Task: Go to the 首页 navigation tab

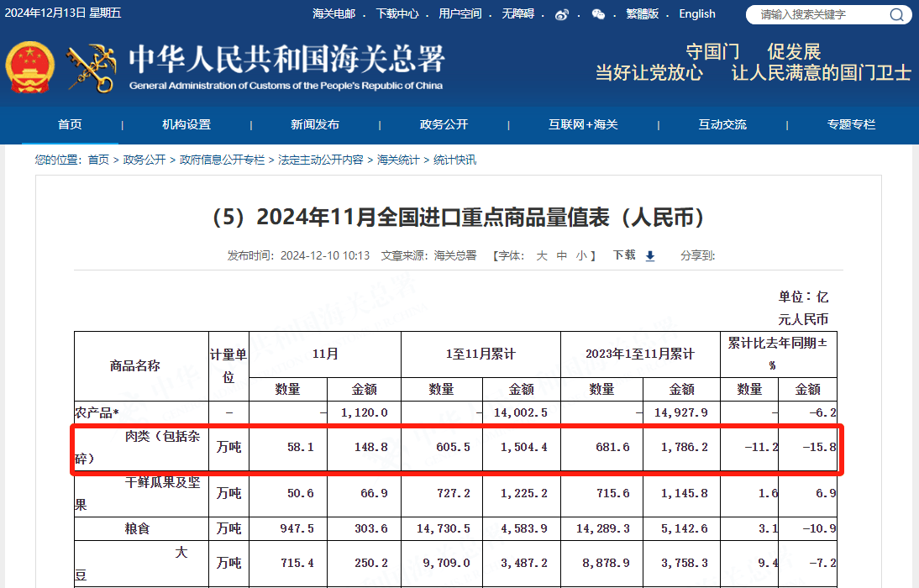Action: [x=70, y=124]
